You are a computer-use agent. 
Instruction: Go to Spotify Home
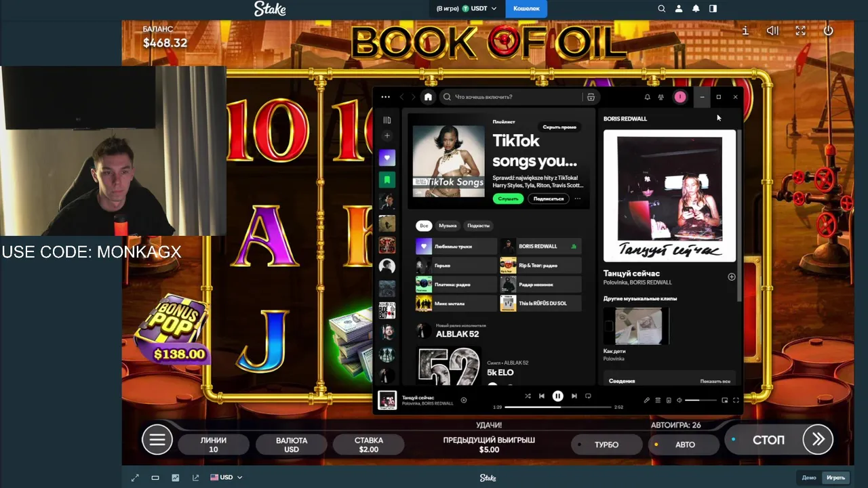(x=428, y=97)
